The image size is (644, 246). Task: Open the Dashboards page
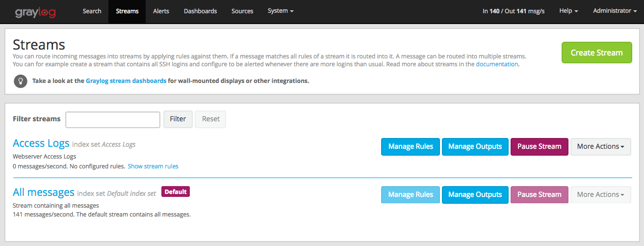[200, 11]
